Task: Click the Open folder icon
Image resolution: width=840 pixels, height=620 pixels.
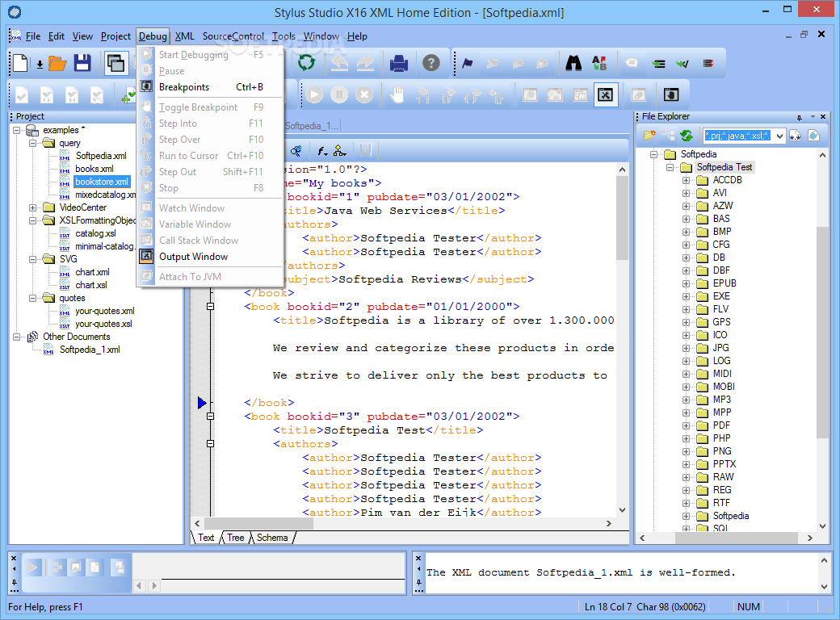Action: click(57, 64)
